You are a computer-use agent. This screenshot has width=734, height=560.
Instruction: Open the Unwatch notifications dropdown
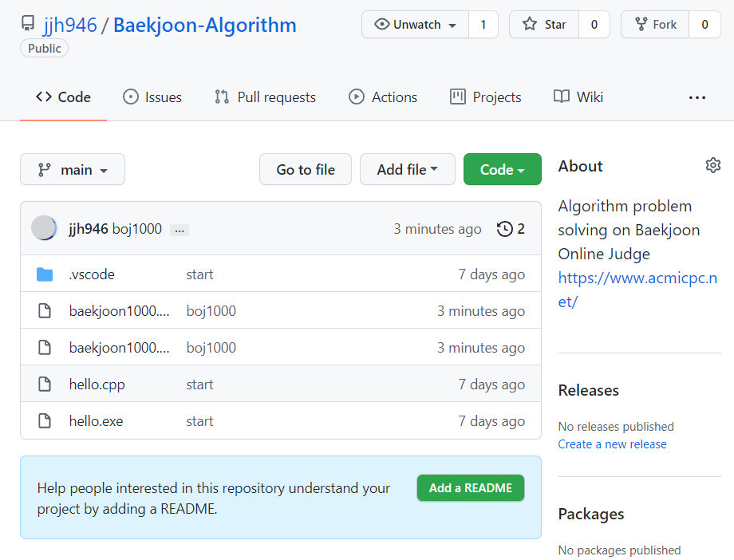tap(415, 25)
